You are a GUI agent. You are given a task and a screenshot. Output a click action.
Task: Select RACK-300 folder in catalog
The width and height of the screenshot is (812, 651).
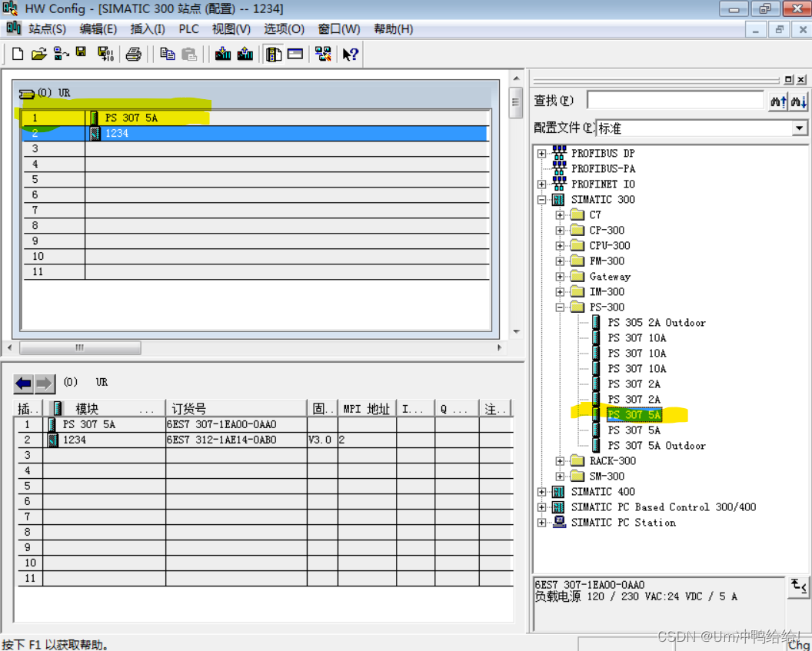click(x=613, y=461)
